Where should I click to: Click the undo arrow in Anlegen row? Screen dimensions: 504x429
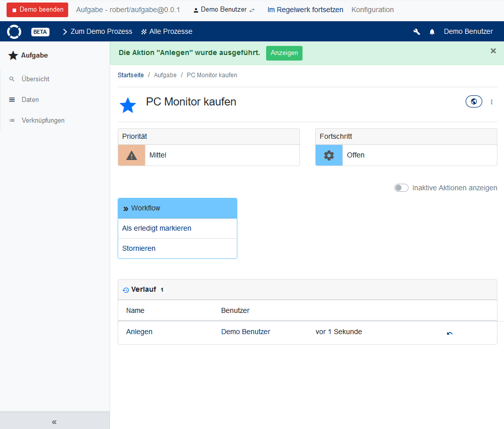click(449, 333)
